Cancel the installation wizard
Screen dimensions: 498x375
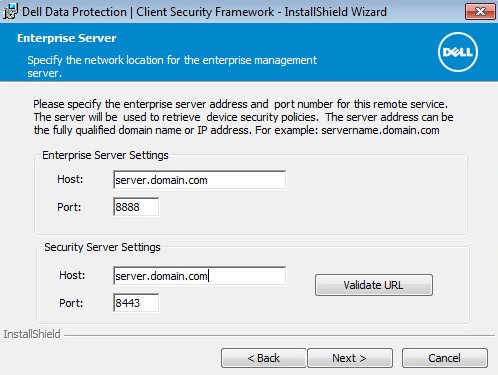[444, 358]
